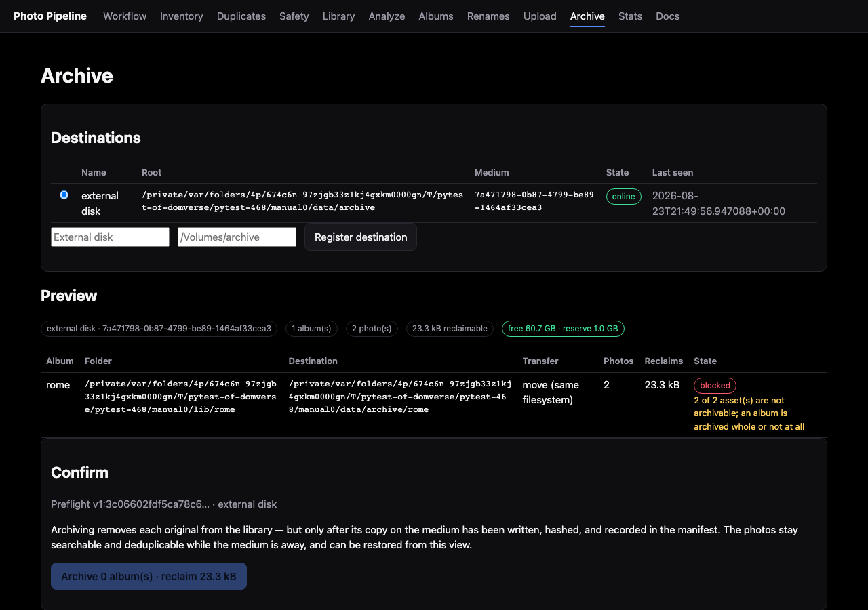Focus the External disk name field
Viewport: 868px width, 610px height.
click(110, 237)
